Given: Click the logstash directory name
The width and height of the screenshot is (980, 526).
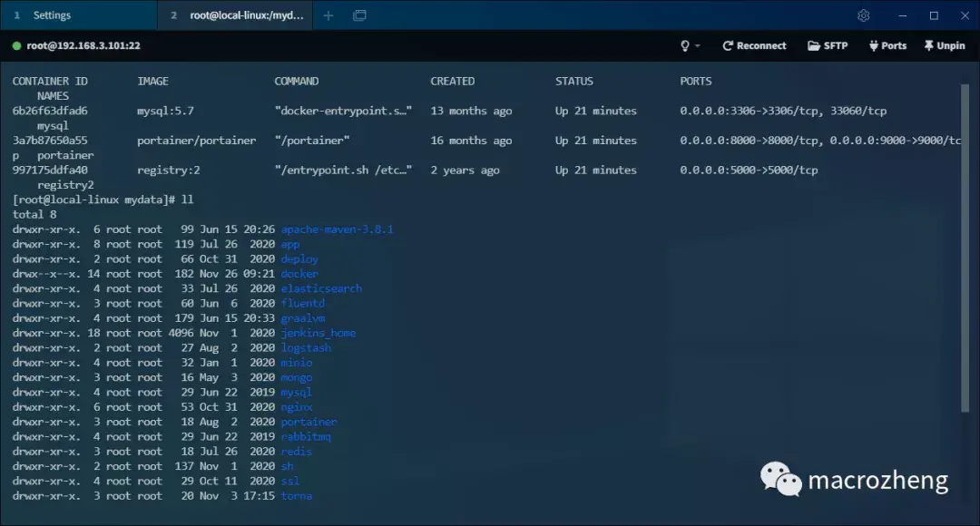Looking at the screenshot, I should pos(306,348).
